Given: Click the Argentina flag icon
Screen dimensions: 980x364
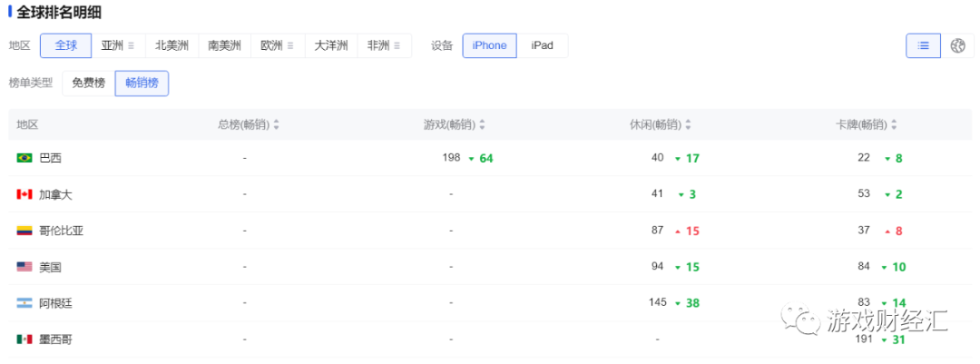Looking at the screenshot, I should click(24, 303).
